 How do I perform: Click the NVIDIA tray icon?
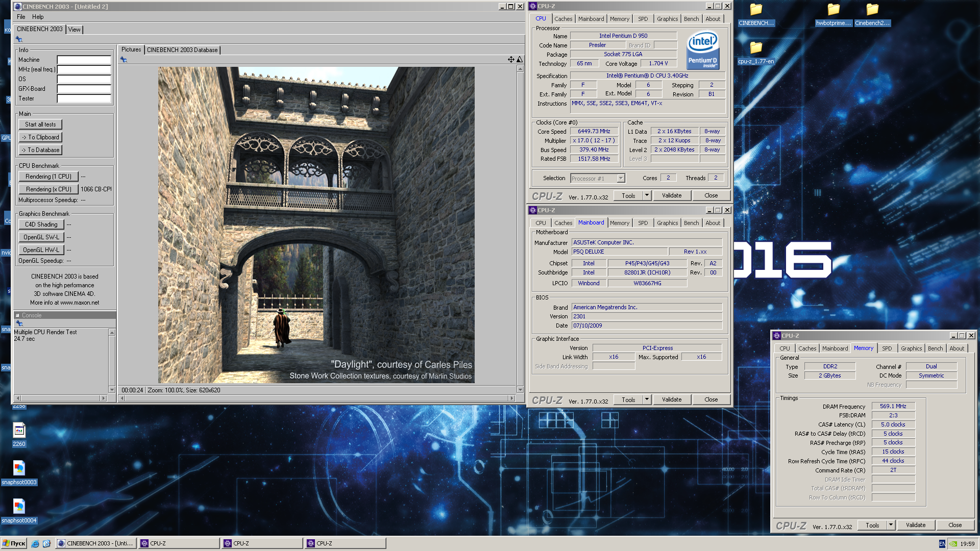click(x=953, y=544)
